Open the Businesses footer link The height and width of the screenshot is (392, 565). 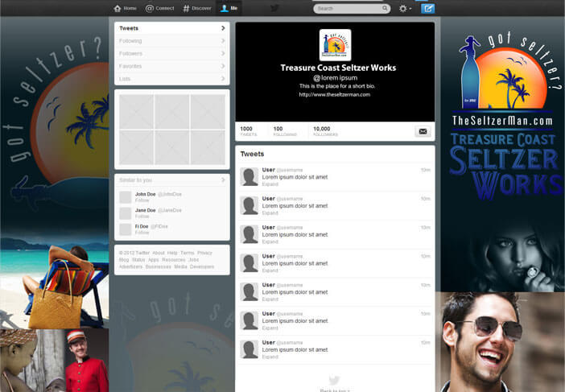(159, 266)
